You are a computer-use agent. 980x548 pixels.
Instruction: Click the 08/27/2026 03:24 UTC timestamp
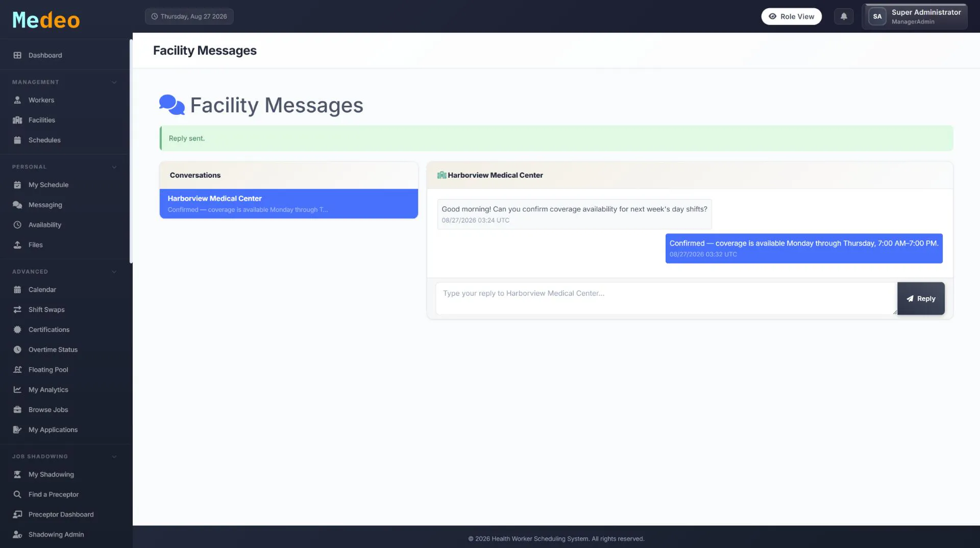tap(475, 221)
